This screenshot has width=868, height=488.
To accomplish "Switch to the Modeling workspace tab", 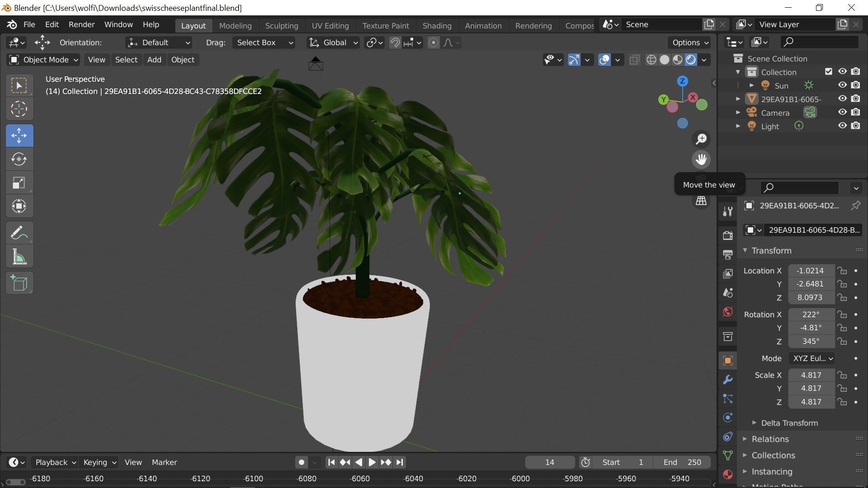I will [235, 26].
